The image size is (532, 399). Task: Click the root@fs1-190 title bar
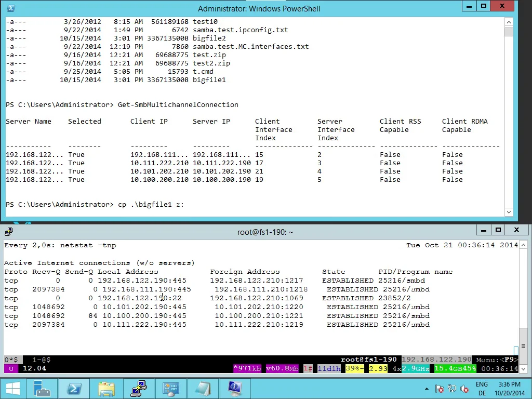[x=265, y=232]
